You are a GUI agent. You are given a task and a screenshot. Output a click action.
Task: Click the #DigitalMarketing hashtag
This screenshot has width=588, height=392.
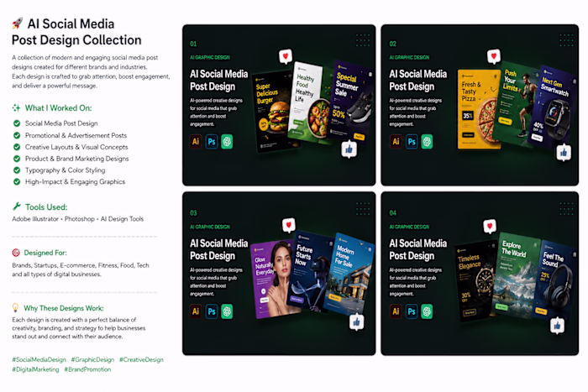click(35, 369)
